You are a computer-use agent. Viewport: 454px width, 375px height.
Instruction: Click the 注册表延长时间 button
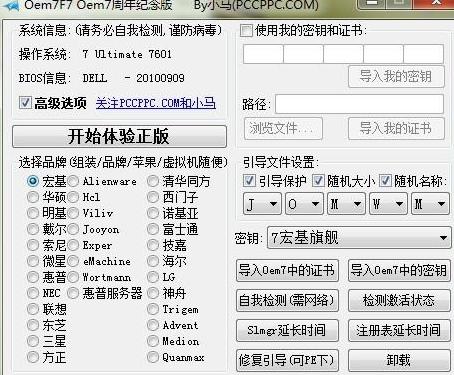tap(399, 330)
